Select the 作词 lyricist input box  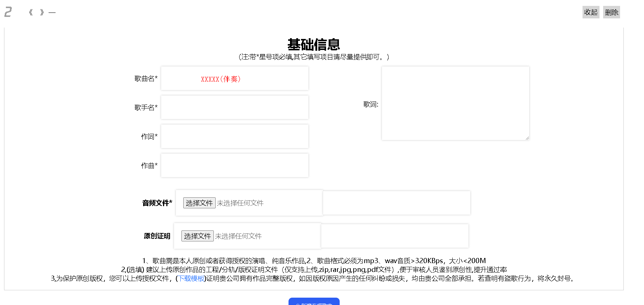click(x=234, y=136)
